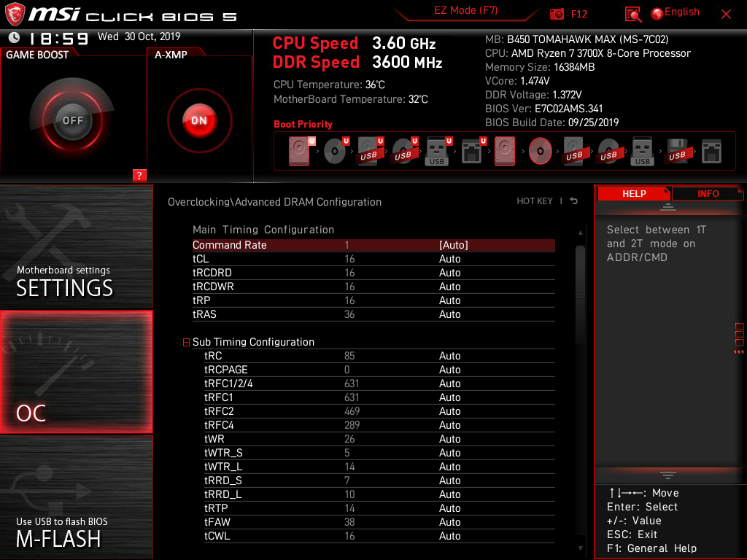The width and height of the screenshot is (747, 560).
Task: Open the OC overclocking section
Action: coord(76,373)
